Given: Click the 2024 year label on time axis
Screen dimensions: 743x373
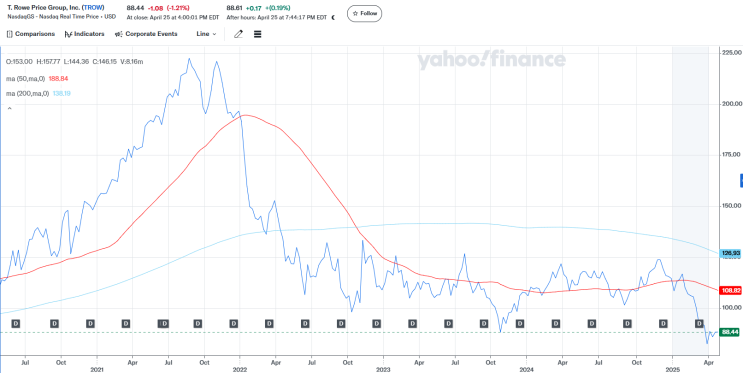Looking at the screenshot, I should (x=526, y=369).
